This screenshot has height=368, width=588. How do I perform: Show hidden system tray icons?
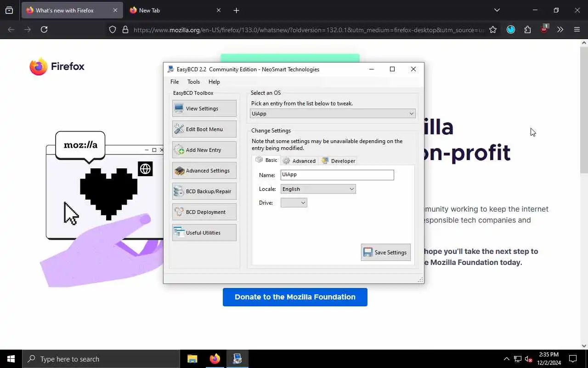pos(506,359)
